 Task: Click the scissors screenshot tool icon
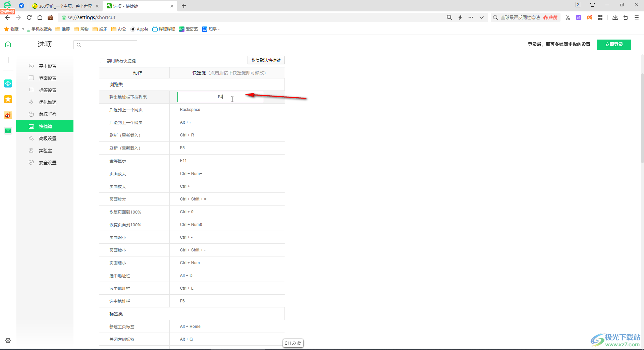(x=568, y=17)
